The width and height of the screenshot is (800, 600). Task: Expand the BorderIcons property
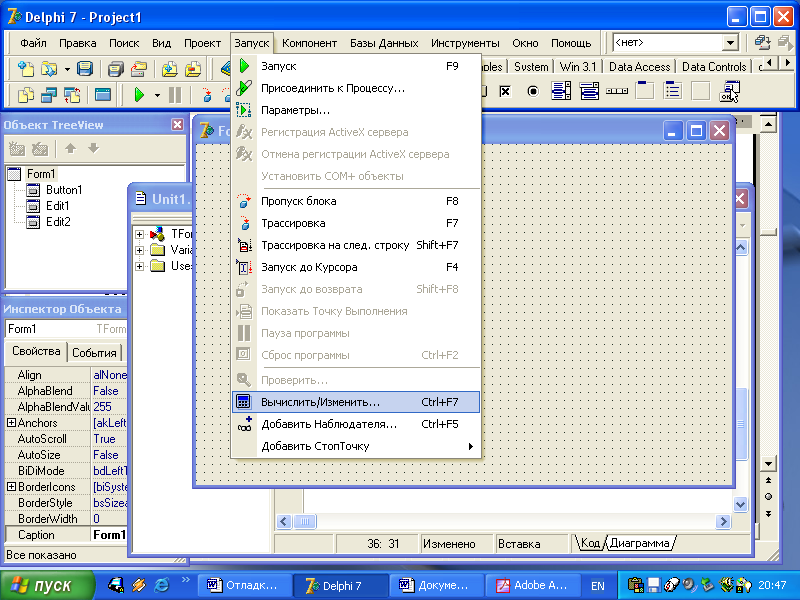coord(11,487)
